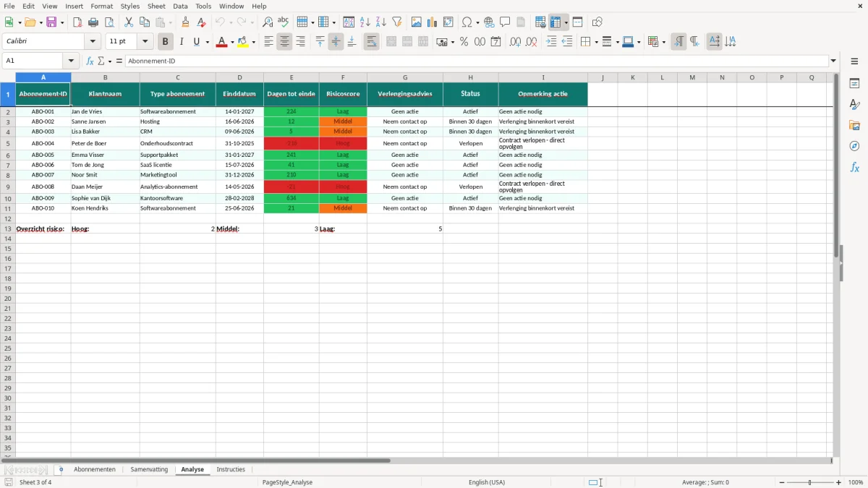Click cell containing ABO-004
Screen dimensions: 868x488
(43, 143)
